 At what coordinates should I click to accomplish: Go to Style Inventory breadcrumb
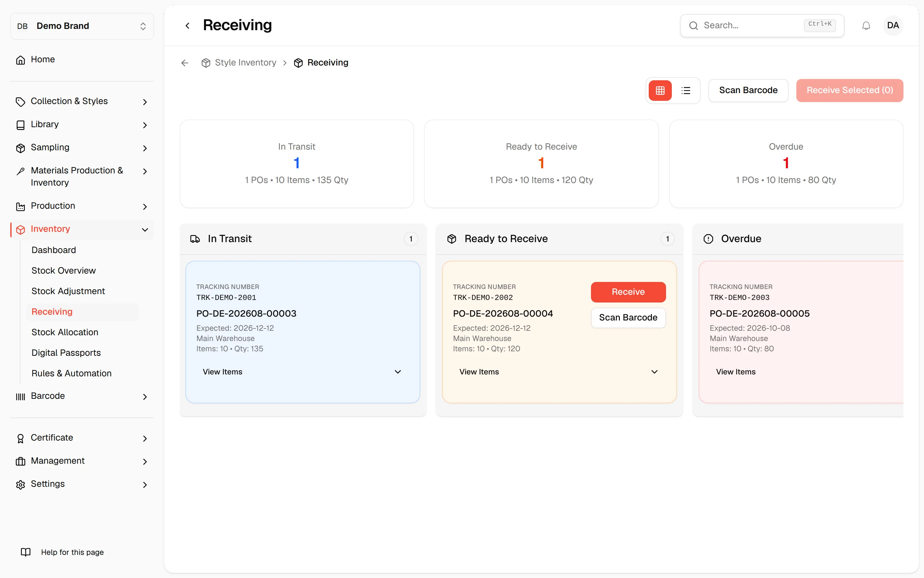click(245, 63)
